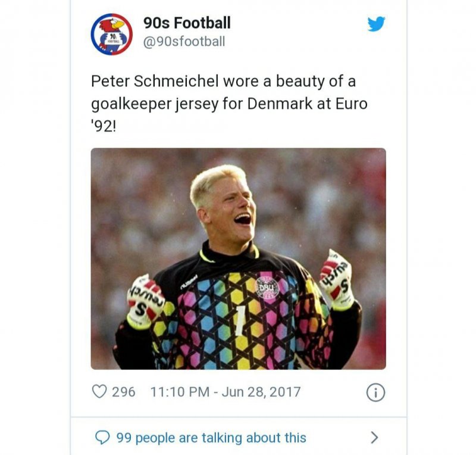Open the "90s Football" account name
This screenshot has width=476, height=455.
click(x=187, y=23)
